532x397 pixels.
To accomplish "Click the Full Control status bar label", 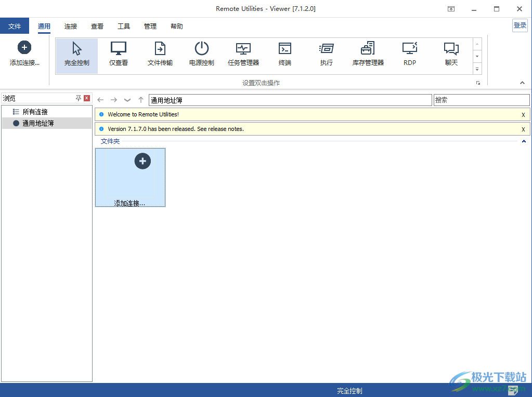I will click(x=349, y=391).
